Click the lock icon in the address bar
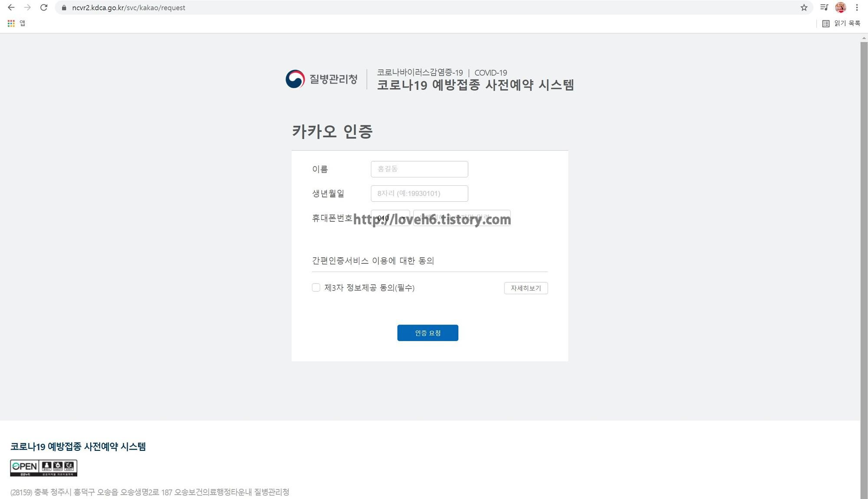The width and height of the screenshot is (868, 499). (x=64, y=7)
